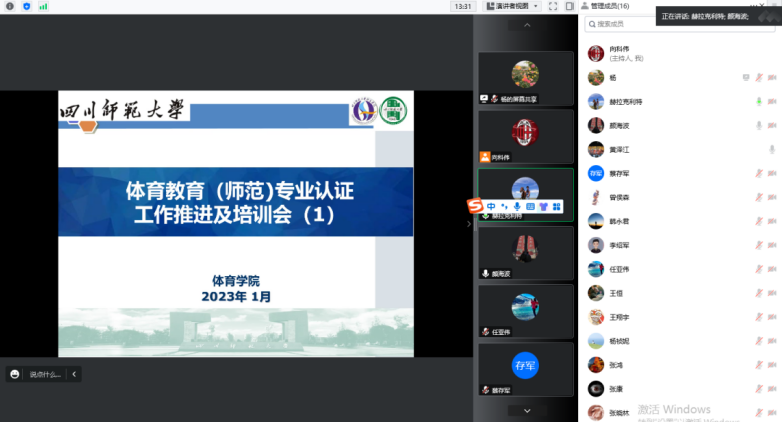
Task: Click microphone icon in 蔡存军 row
Action: coord(759,173)
